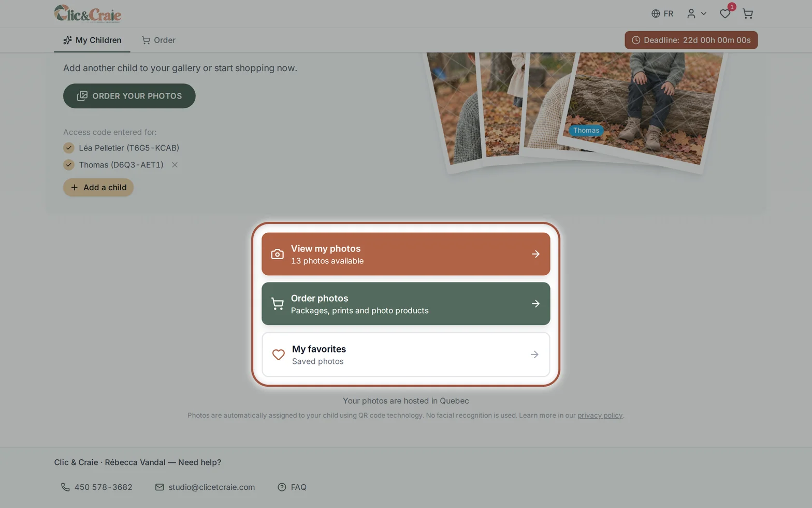The height and width of the screenshot is (508, 812).
Task: Click the FAQ question mark icon
Action: (x=282, y=487)
